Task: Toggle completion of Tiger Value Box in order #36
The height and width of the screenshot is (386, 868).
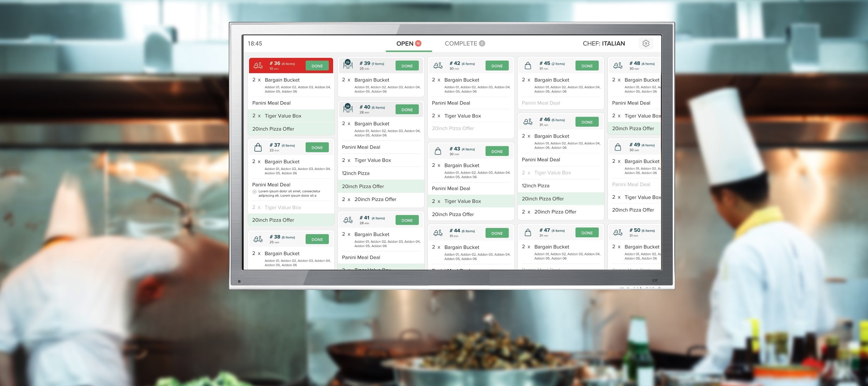Action: tap(291, 116)
